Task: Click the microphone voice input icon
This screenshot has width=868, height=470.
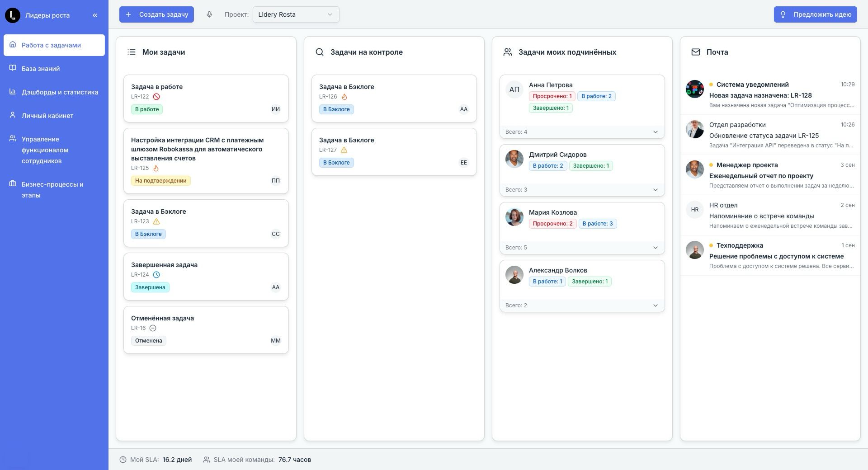Action: pyautogui.click(x=209, y=14)
